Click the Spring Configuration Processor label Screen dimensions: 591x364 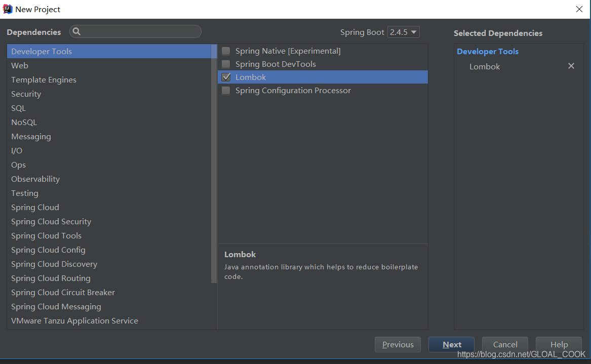(x=293, y=91)
